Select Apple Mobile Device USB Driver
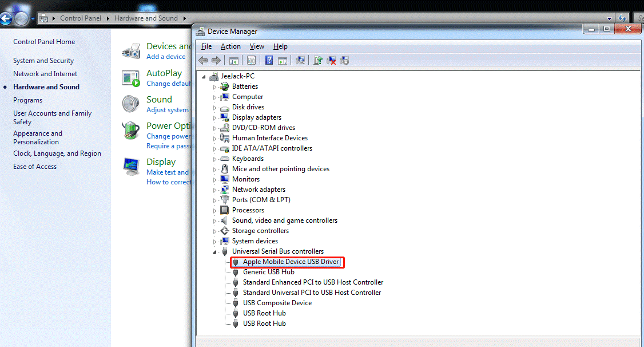This screenshot has height=347, width=644. 291,262
